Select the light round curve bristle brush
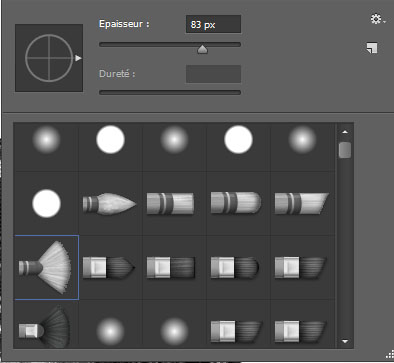Image resolution: width=394 pixels, height=363 pixels. [x=236, y=203]
